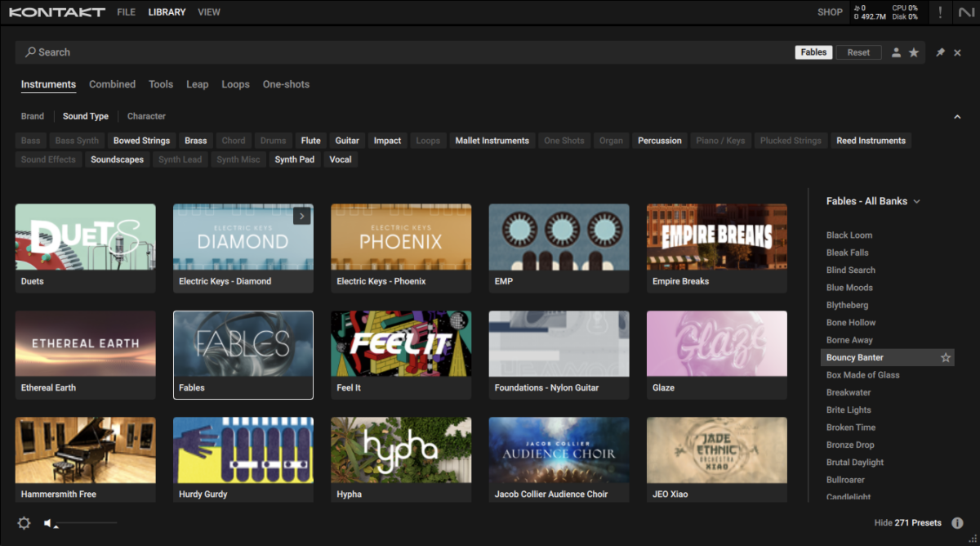Favorite the Bouncy Banter preset star
This screenshot has height=546, width=980.
coord(946,357)
